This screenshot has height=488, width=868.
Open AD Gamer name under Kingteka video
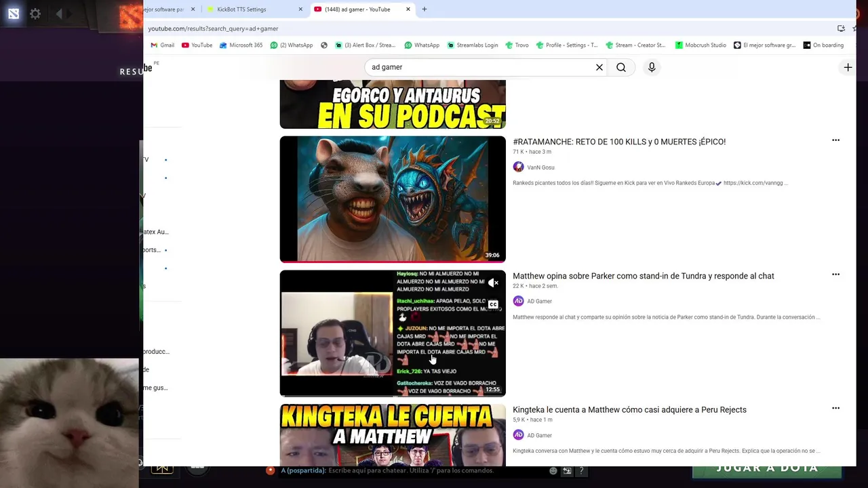click(540, 435)
